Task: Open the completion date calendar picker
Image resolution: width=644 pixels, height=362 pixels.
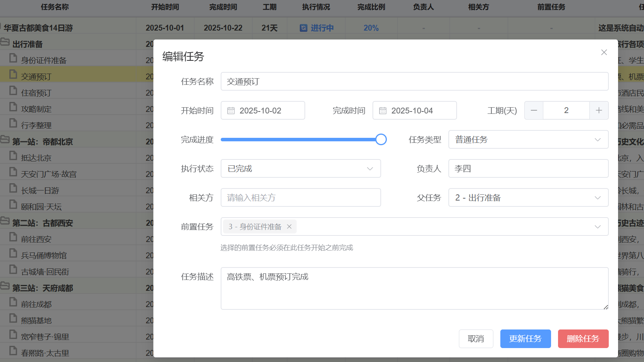Action: (383, 110)
